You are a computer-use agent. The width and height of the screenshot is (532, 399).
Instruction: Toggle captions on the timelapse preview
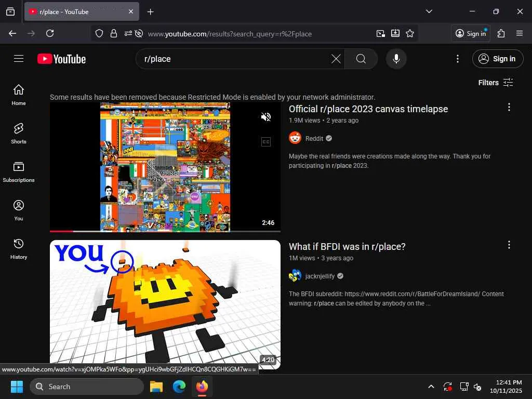coord(265,141)
